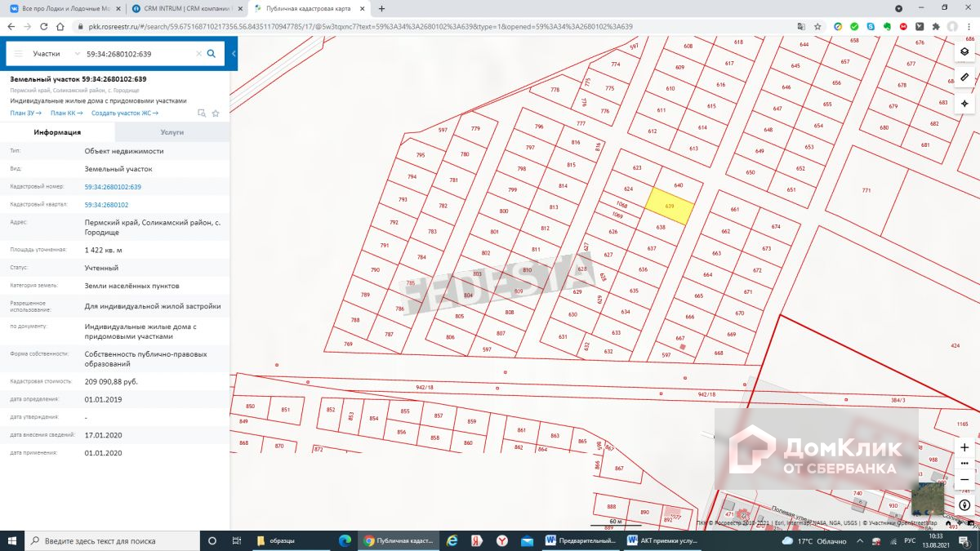Viewport: 980px width, 551px height.
Task: Open the Chrome profile avatar
Action: tap(952, 26)
